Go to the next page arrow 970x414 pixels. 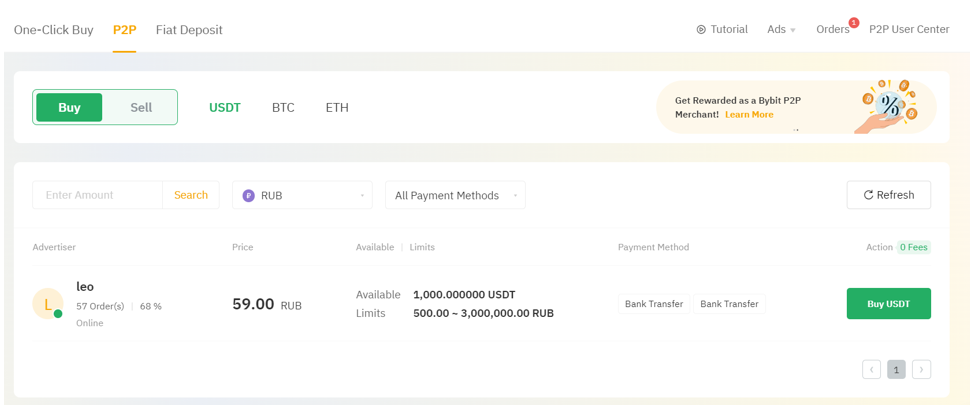coord(921,370)
